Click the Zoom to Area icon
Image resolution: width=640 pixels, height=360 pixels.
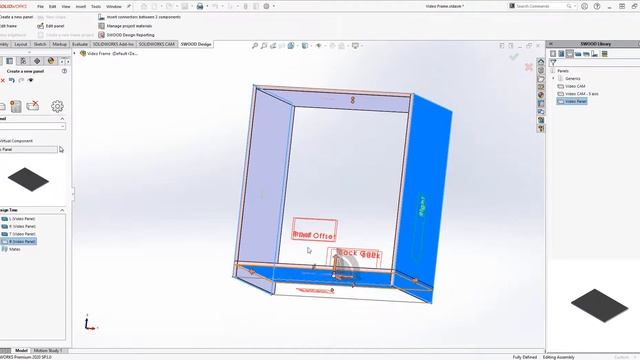coord(264,46)
